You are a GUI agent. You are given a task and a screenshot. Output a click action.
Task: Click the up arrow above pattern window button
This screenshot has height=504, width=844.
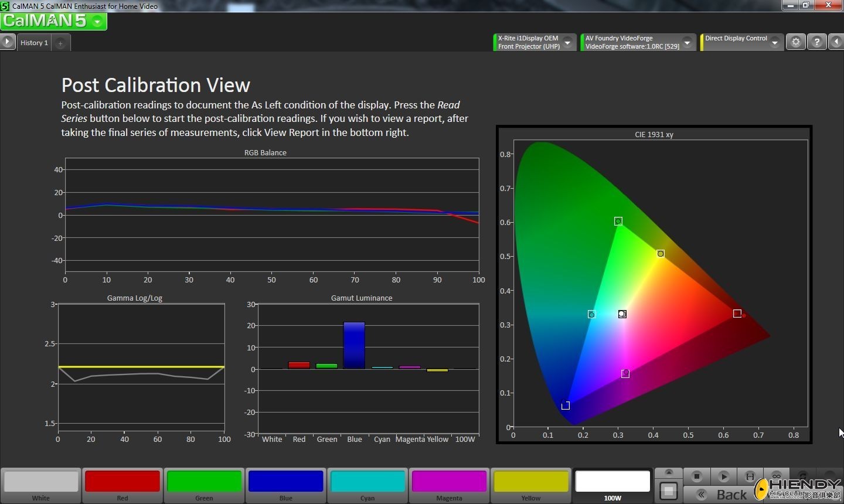669,473
